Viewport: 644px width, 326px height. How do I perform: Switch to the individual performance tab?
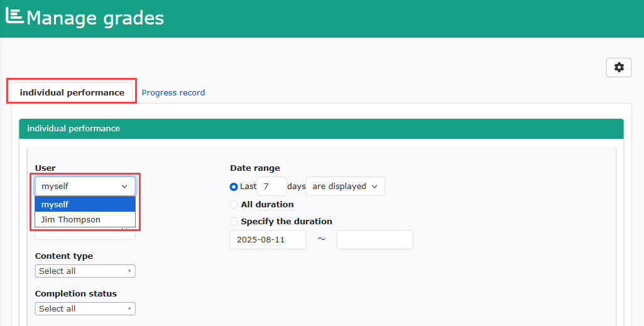point(72,92)
